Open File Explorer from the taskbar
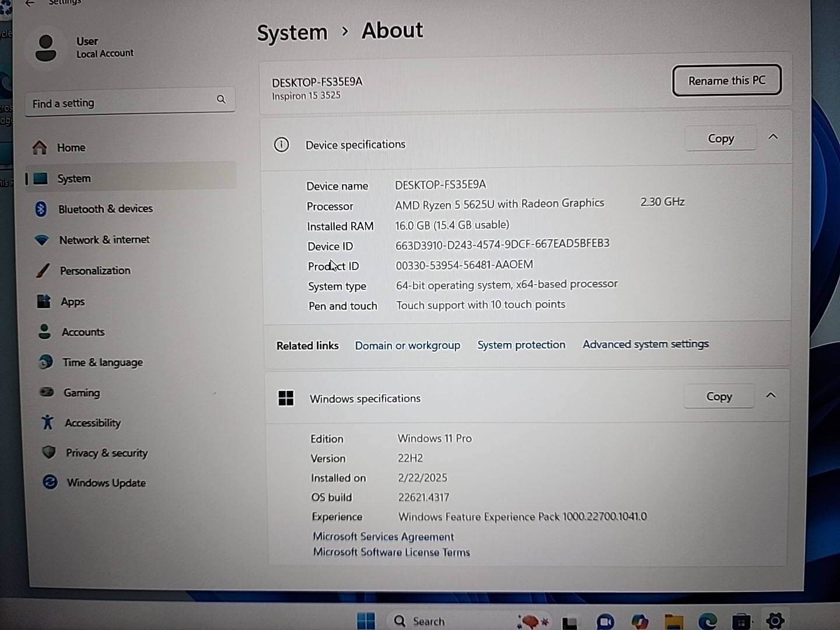The height and width of the screenshot is (630, 840). (673, 622)
